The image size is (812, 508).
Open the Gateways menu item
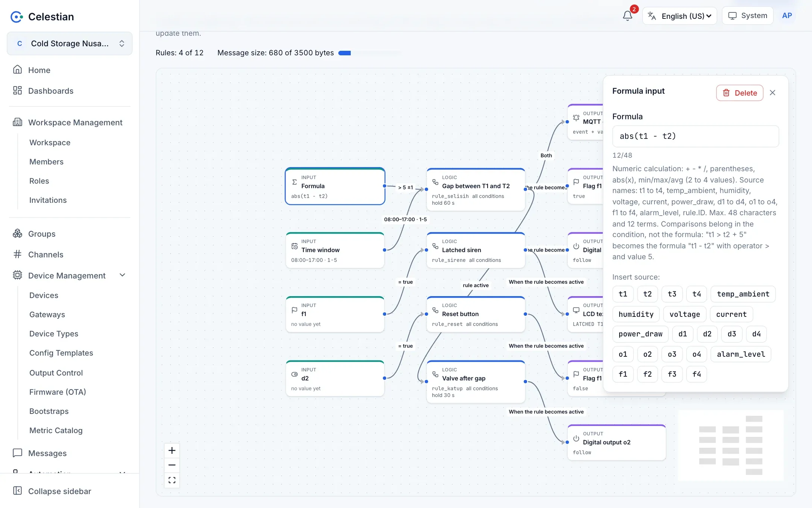point(47,314)
